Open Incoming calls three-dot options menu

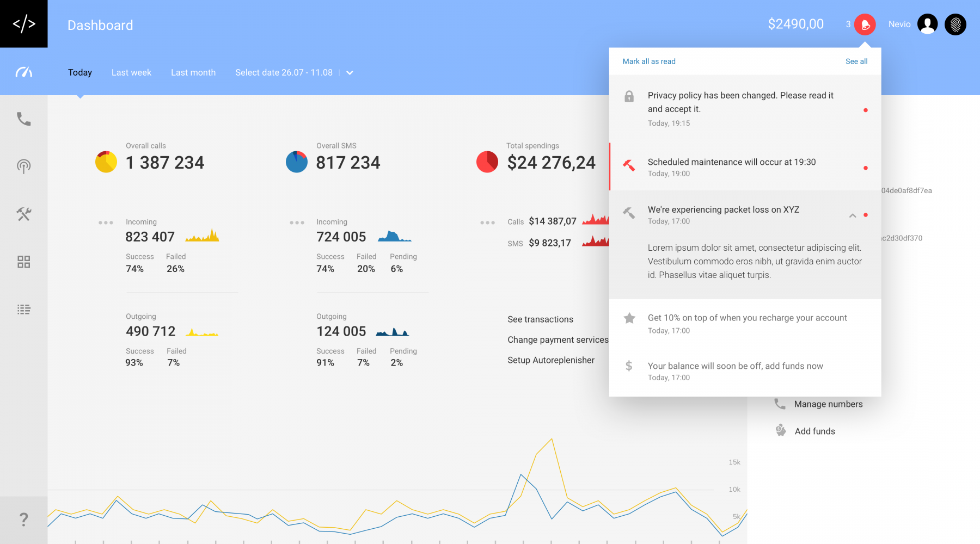(106, 222)
